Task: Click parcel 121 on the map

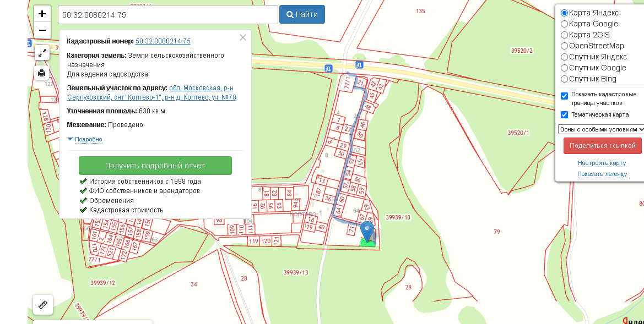Action: [x=277, y=241]
